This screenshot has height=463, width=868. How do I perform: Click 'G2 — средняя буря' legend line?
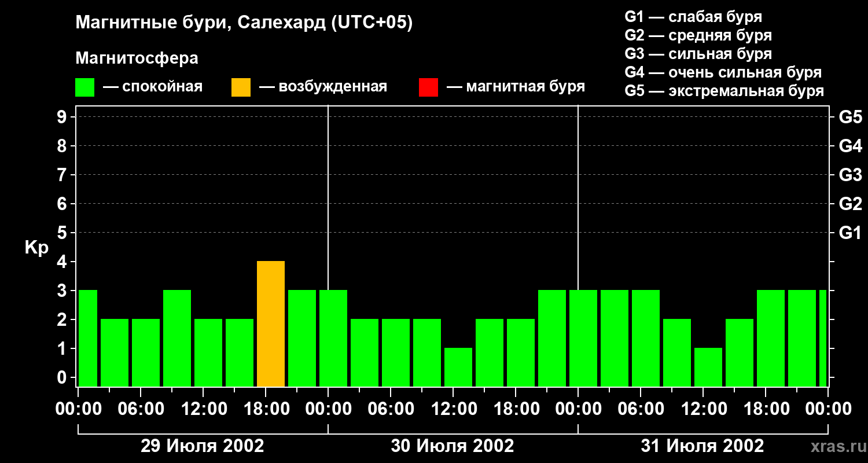698,35
